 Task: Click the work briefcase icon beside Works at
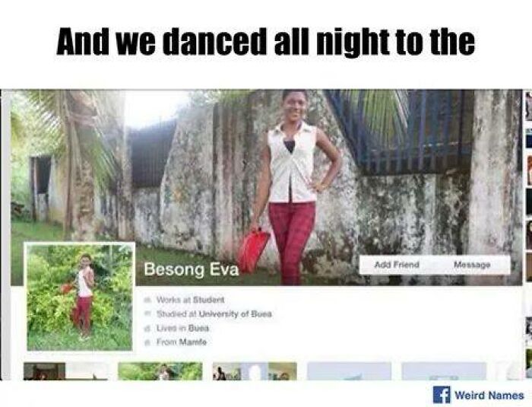click(x=147, y=300)
